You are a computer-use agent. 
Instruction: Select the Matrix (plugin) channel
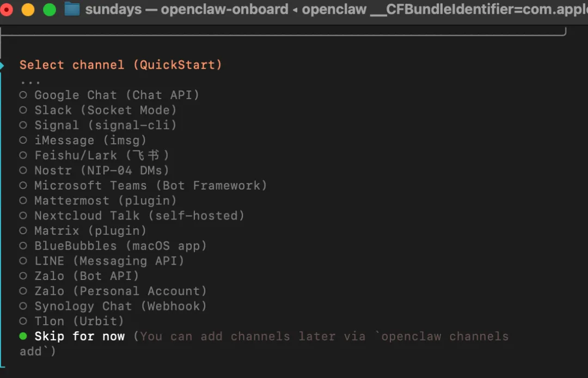(90, 231)
